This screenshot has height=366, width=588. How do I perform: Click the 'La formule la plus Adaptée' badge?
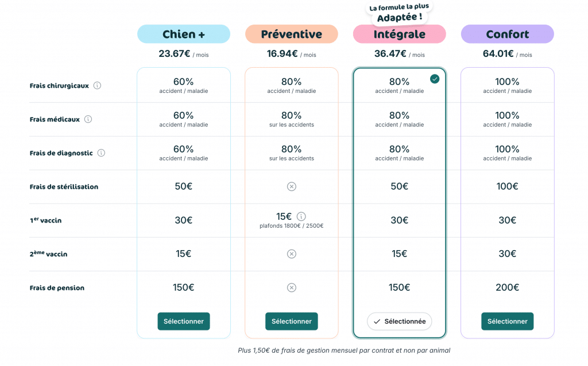click(x=399, y=13)
